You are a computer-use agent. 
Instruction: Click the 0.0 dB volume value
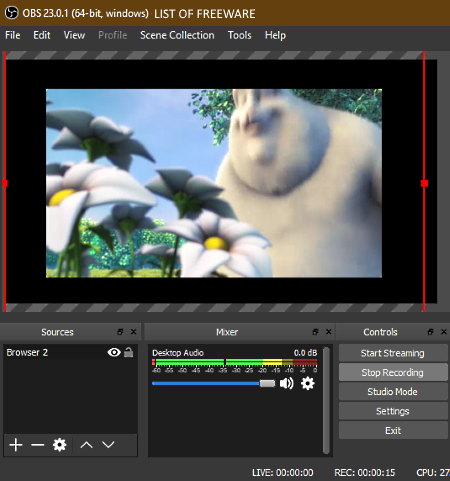[x=305, y=353]
